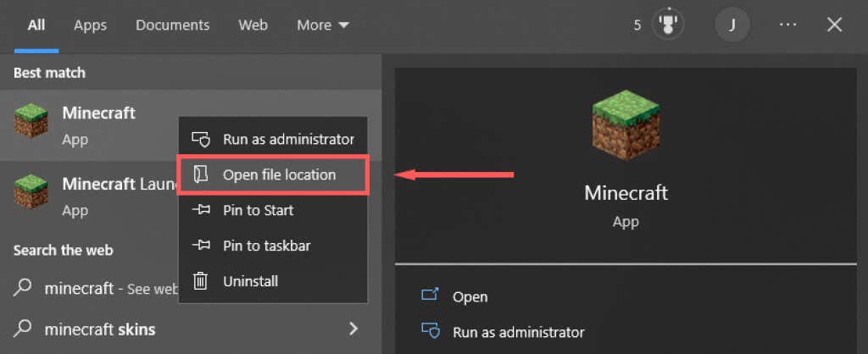Image resolution: width=868 pixels, height=354 pixels.
Task: Open the minecraft skins search suggestion
Action: [191, 329]
